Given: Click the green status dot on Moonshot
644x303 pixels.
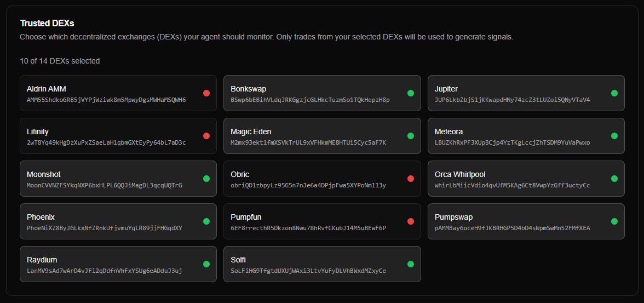Looking at the screenshot, I should point(206,179).
